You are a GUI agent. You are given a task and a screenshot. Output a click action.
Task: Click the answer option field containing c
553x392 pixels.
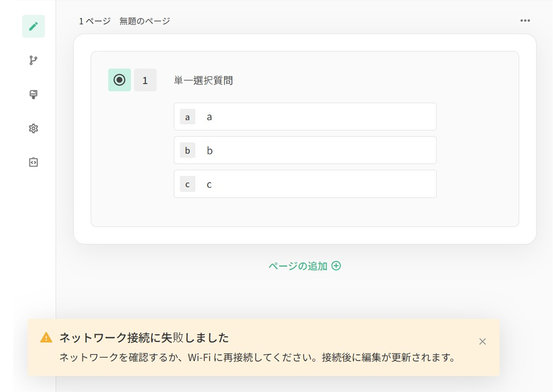click(305, 184)
